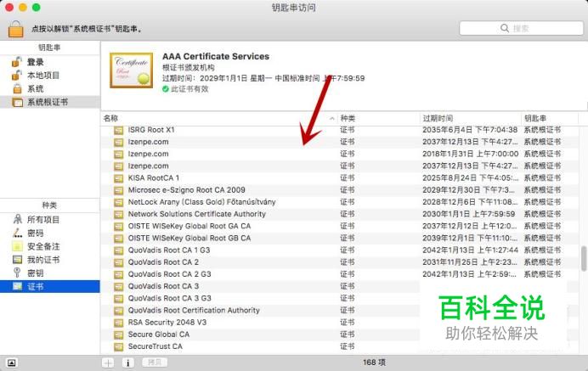The width and height of the screenshot is (588, 371).
Task: Click the 拷贝 button
Action: pos(155,363)
